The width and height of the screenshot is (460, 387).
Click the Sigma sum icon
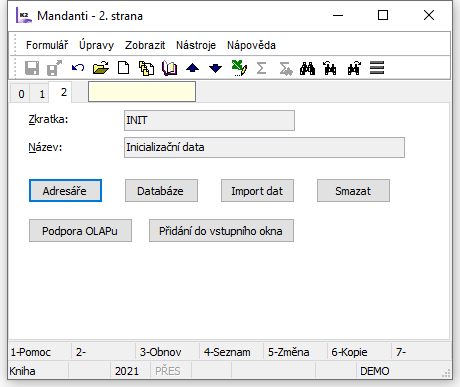click(262, 68)
